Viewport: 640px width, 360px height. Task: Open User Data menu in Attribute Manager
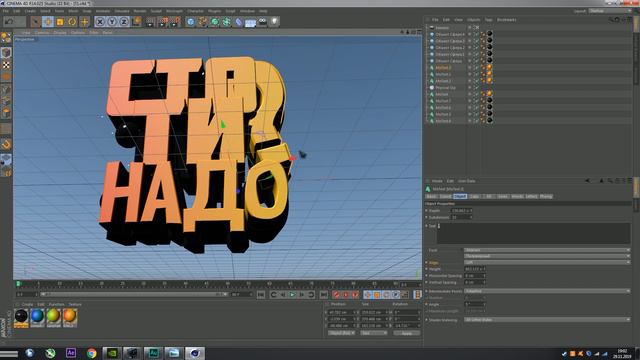466,181
